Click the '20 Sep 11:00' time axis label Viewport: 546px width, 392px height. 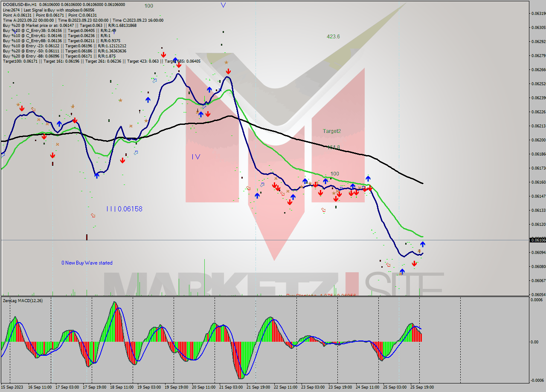(x=203, y=387)
